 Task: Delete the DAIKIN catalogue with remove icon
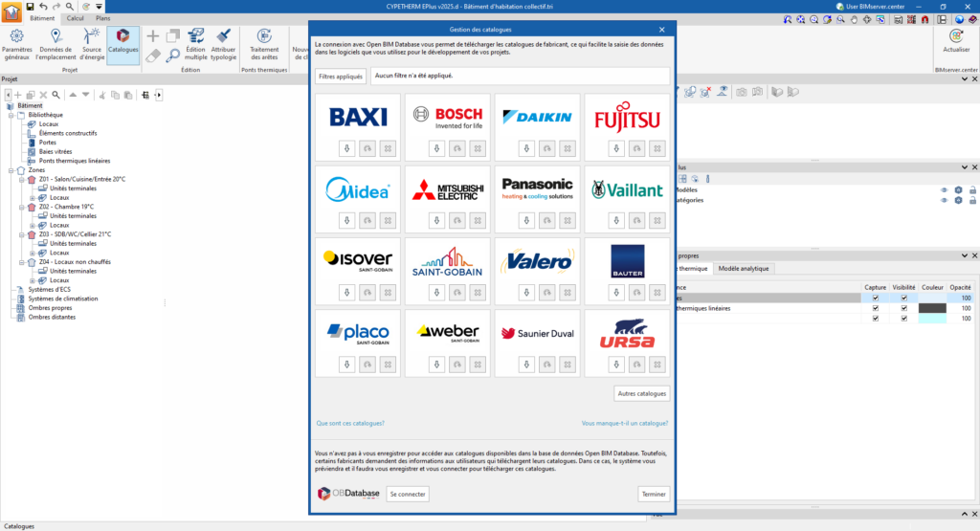click(x=568, y=148)
